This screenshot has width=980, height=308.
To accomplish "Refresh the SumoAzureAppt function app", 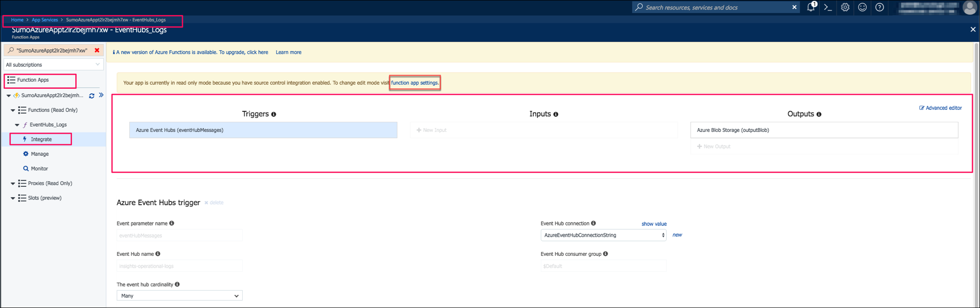I will pyautogui.click(x=92, y=96).
